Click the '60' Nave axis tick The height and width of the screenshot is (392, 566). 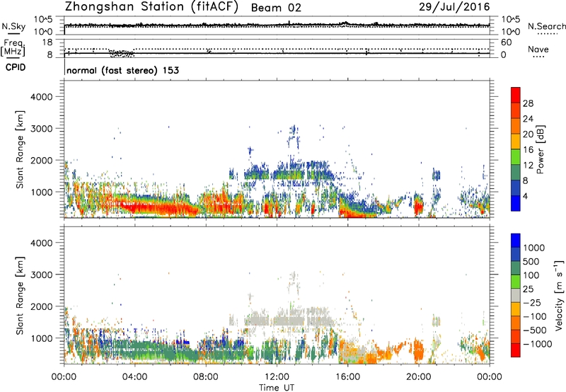506,42
